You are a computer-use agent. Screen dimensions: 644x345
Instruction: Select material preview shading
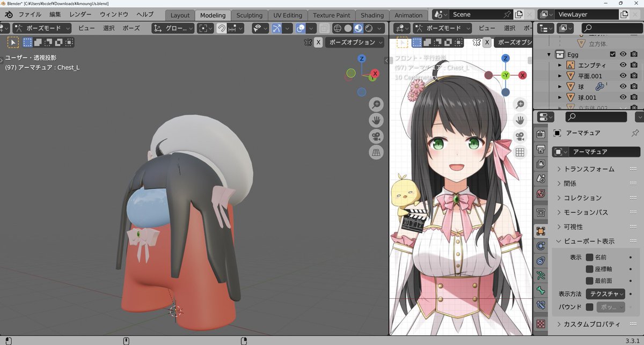tap(358, 28)
